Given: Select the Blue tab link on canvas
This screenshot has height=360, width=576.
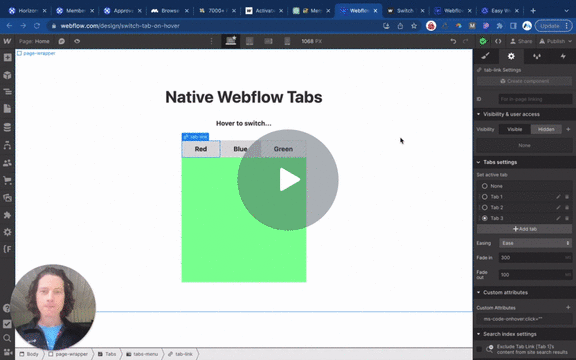Looking at the screenshot, I should (240, 149).
